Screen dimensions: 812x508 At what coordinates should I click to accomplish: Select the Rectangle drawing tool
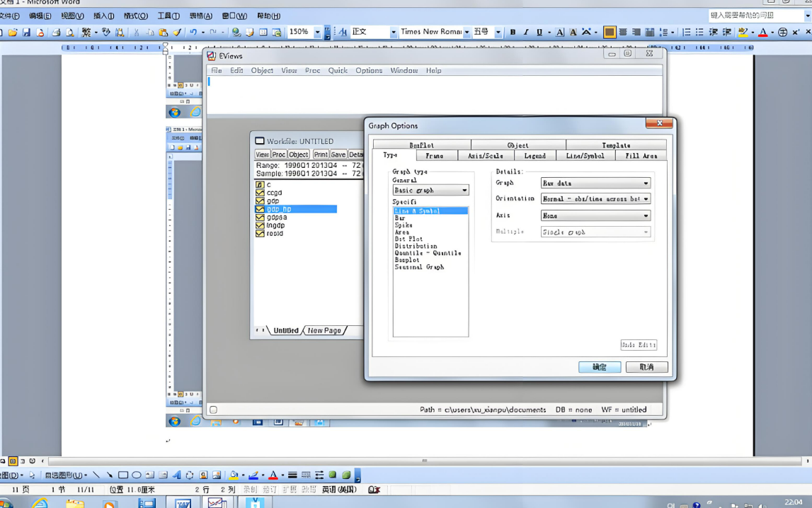[122, 475]
